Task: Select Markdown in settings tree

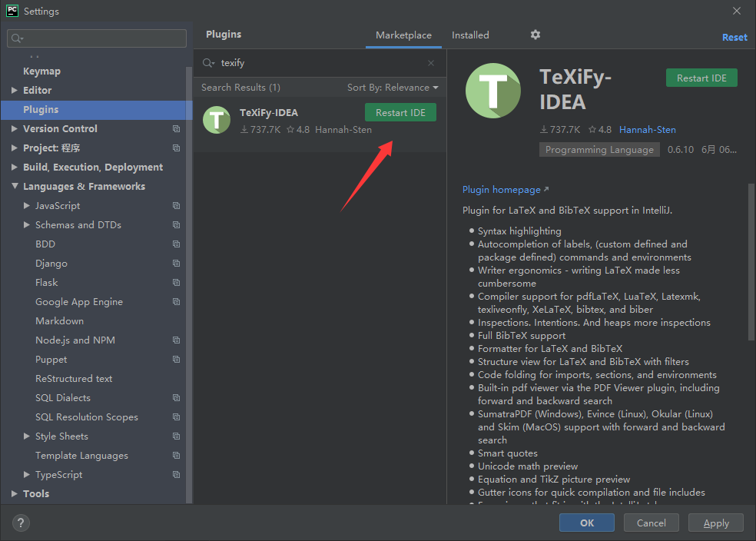Action: [59, 321]
